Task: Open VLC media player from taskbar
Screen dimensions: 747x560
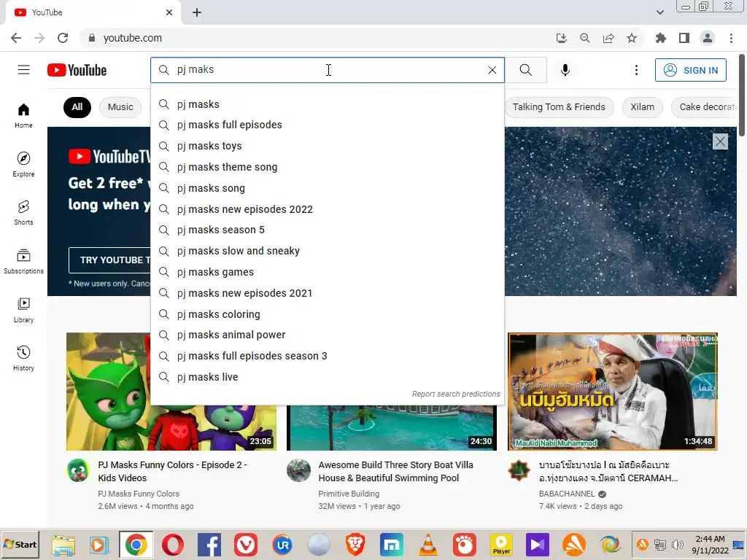Action: tap(427, 545)
